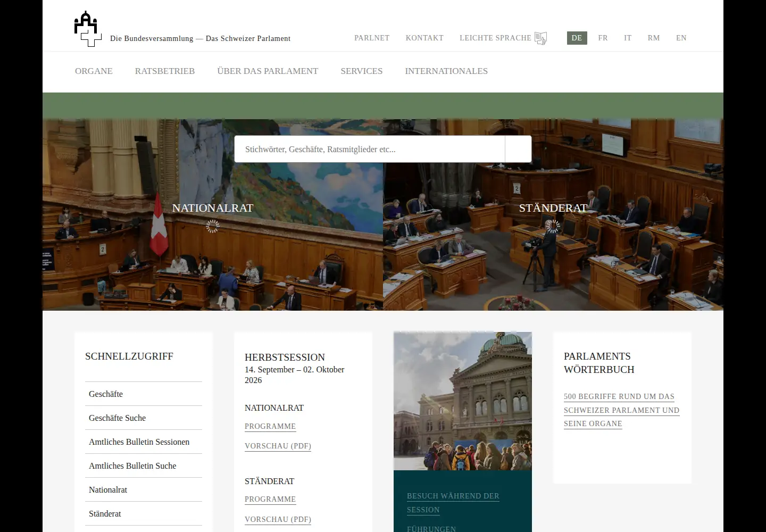Open the SERVICES main menu
The width and height of the screenshot is (766, 532).
[x=362, y=71]
